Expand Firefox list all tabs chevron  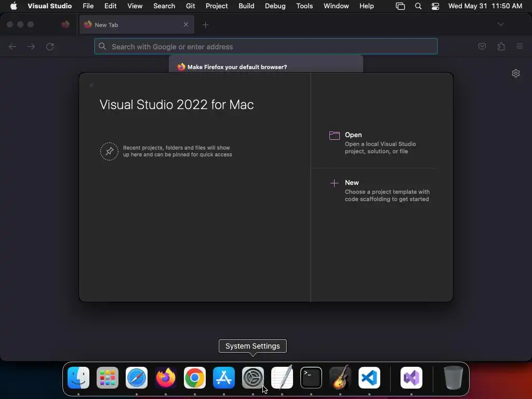tap(500, 24)
